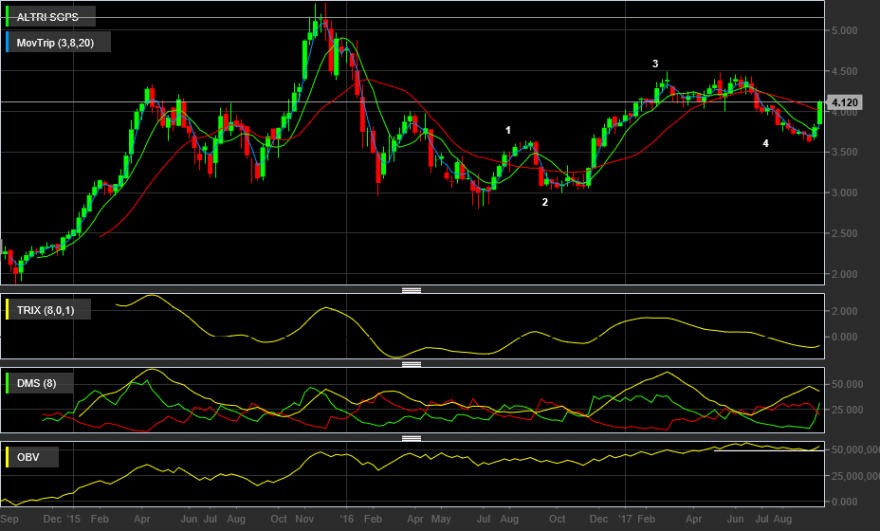880x531 pixels.
Task: Click wave marker 3 on the chart
Action: pyautogui.click(x=655, y=64)
